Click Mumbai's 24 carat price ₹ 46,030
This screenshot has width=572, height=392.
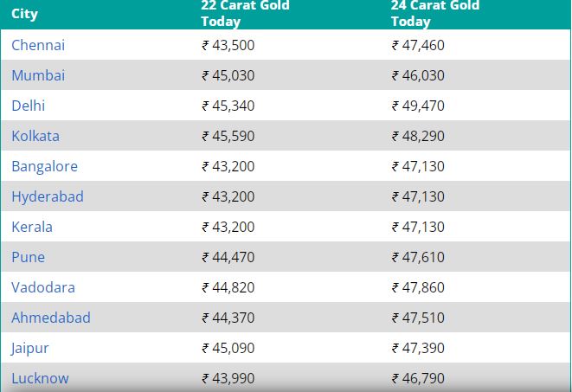click(x=418, y=75)
